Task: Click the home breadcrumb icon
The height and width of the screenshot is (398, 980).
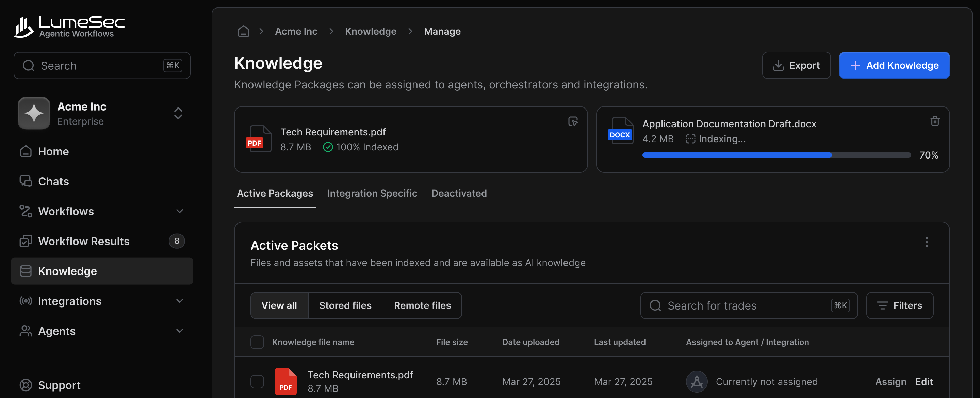Action: click(244, 31)
